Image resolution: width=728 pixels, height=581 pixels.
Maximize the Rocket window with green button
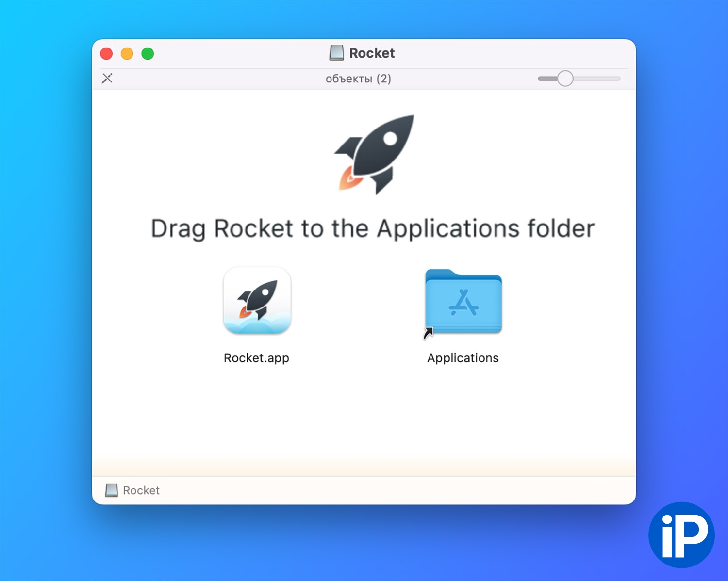(148, 53)
